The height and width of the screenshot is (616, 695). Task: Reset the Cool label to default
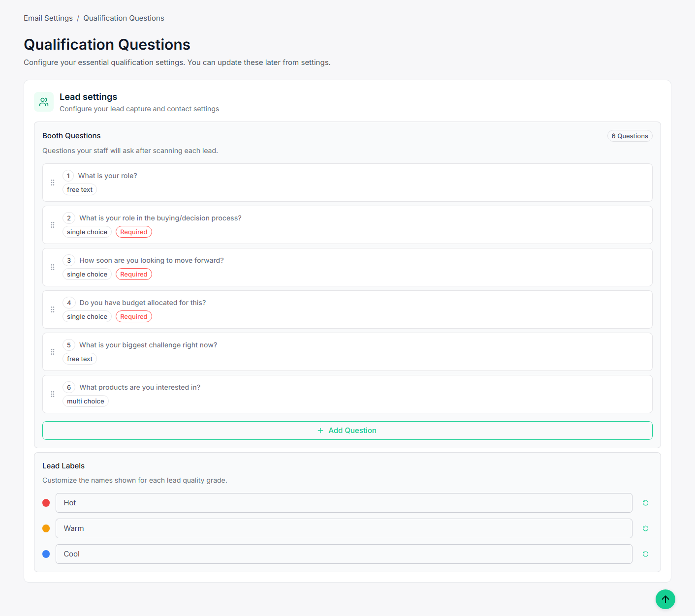(645, 554)
